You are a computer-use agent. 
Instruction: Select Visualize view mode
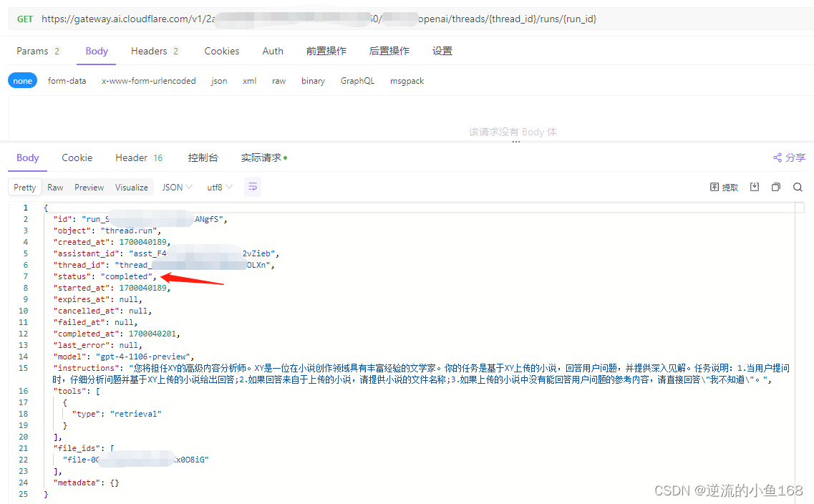131,187
